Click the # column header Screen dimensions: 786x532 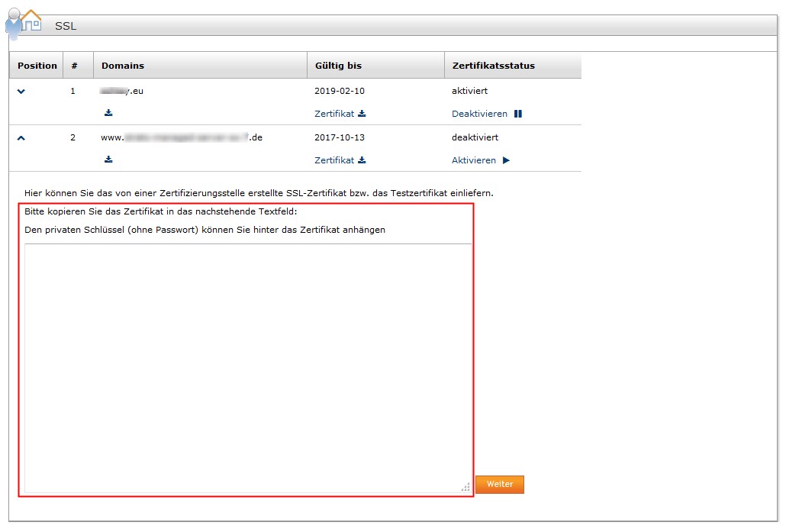[78, 65]
